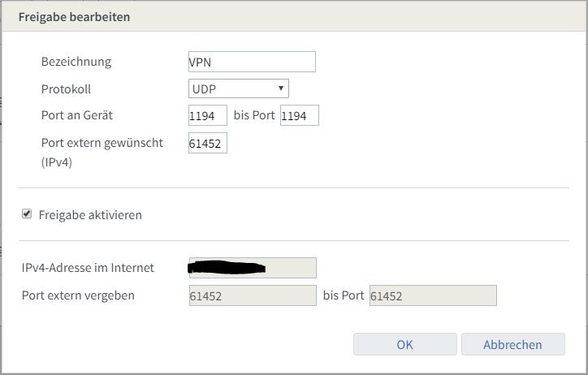
Task: Open the Protokoll dropdown showing UDP
Action: point(238,88)
